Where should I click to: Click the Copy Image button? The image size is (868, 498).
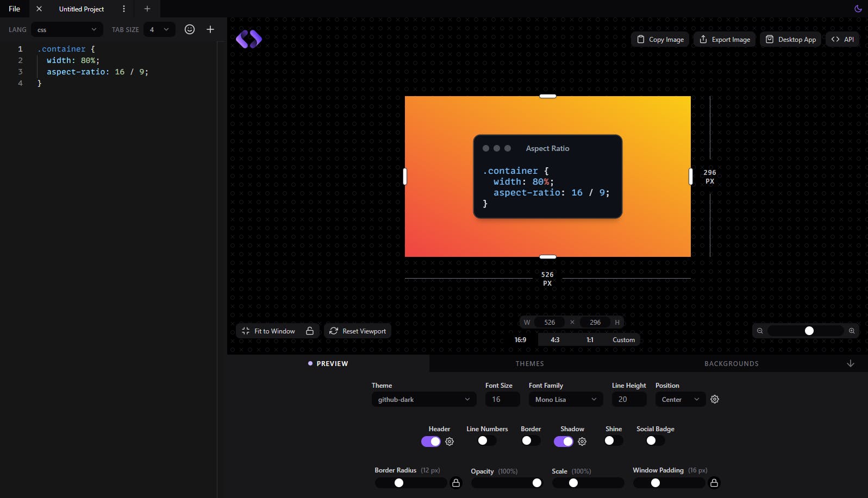pyautogui.click(x=660, y=39)
